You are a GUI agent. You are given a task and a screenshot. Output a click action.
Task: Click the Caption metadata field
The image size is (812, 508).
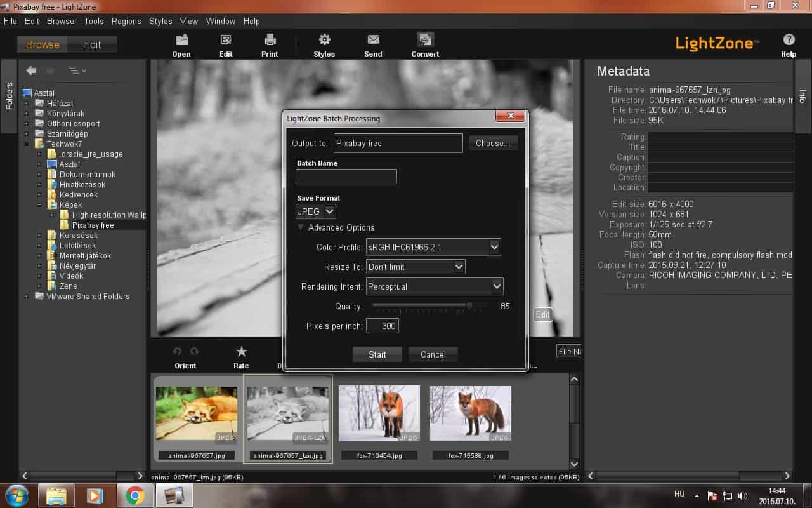coord(721,157)
